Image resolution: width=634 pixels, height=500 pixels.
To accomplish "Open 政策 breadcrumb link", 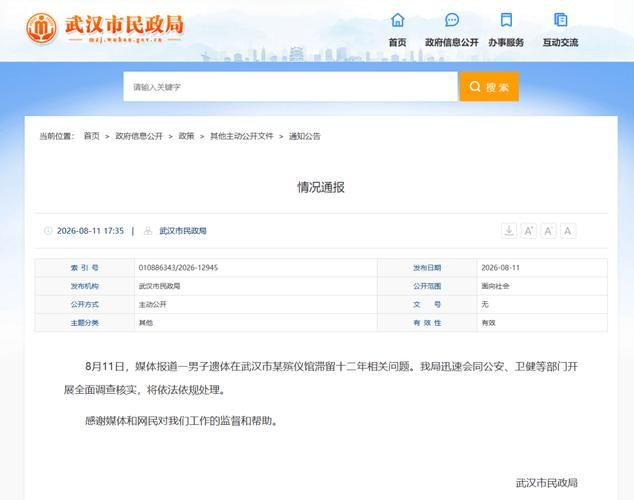I will [x=186, y=136].
